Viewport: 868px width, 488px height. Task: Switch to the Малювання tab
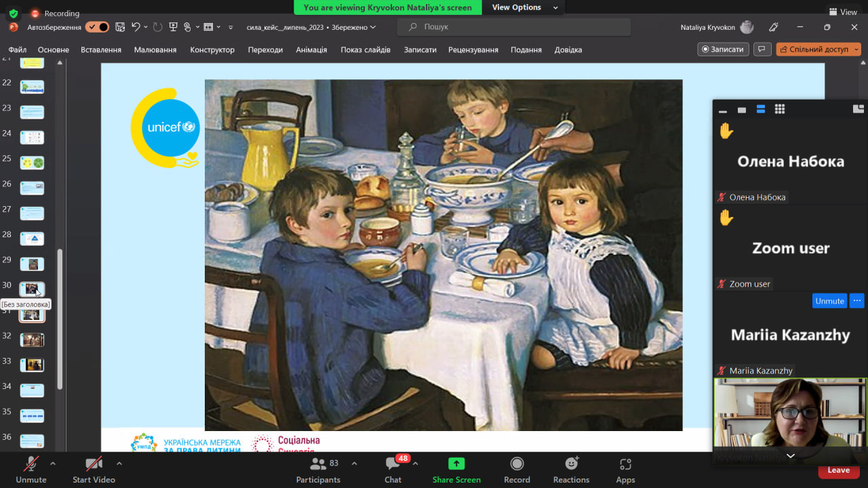[155, 49]
